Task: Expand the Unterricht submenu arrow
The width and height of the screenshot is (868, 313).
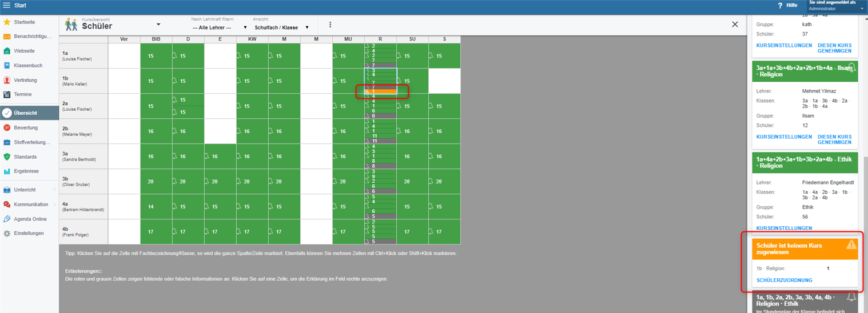Action: [x=54, y=190]
